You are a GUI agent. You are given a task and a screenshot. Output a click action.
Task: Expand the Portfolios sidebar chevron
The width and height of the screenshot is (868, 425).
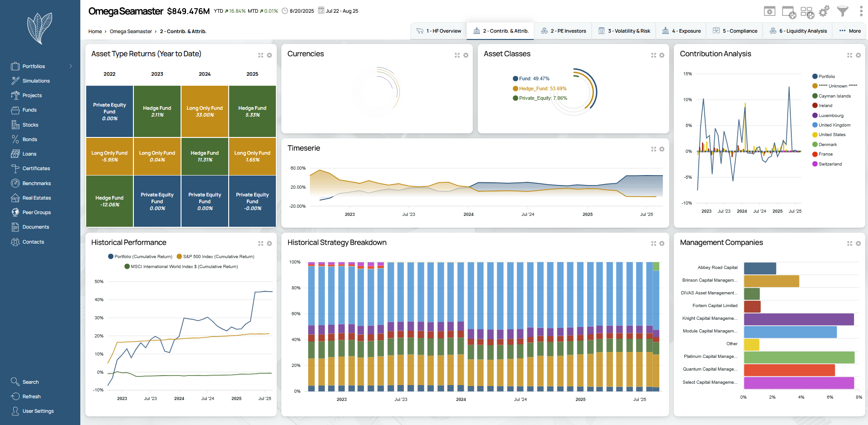coord(71,66)
